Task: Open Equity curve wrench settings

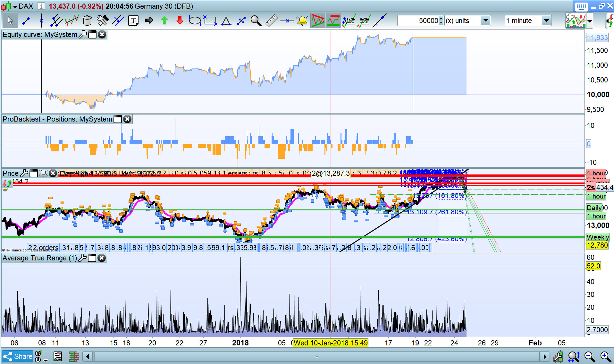Action: pos(83,34)
